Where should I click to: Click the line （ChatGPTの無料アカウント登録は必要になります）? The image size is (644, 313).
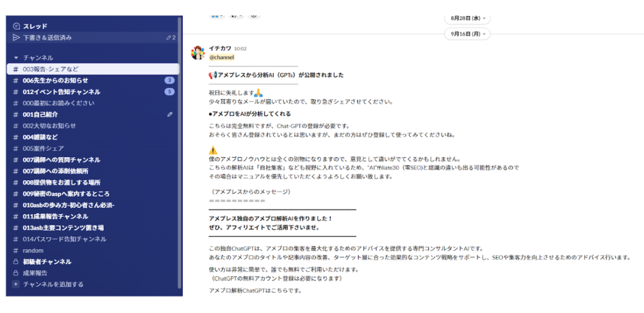275,279
